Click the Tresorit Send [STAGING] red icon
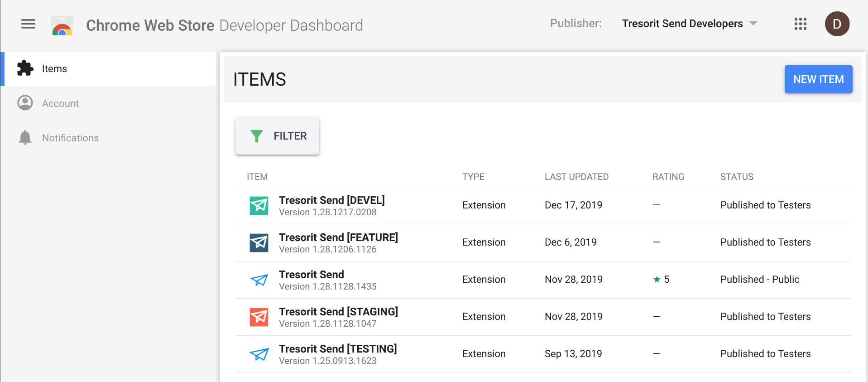868x382 pixels. (259, 317)
